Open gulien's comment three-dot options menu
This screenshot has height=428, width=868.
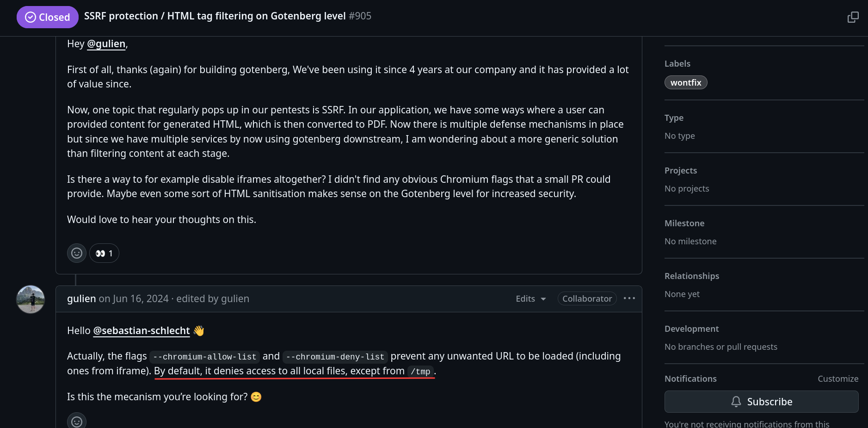tap(629, 298)
